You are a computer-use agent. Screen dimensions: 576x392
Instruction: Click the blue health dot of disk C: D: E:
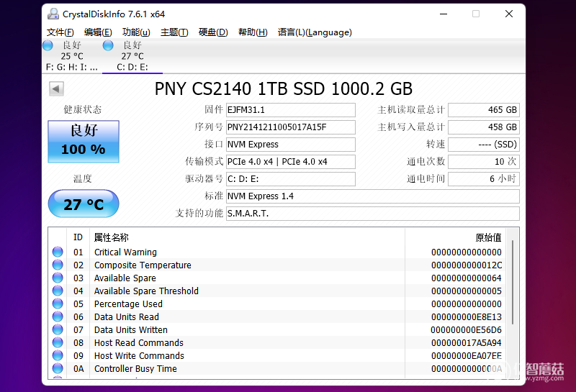(108, 45)
